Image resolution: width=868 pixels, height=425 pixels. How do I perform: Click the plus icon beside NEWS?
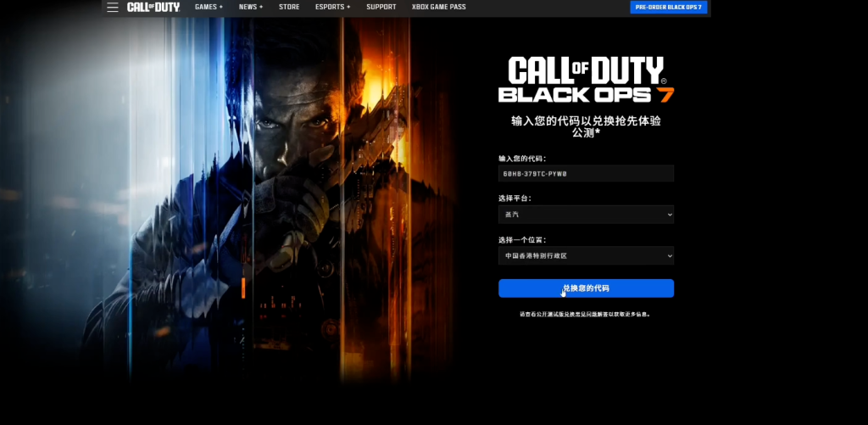click(x=261, y=8)
